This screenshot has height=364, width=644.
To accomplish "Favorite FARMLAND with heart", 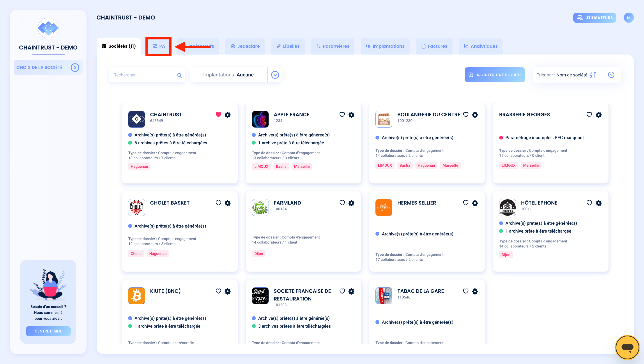I will tap(342, 203).
